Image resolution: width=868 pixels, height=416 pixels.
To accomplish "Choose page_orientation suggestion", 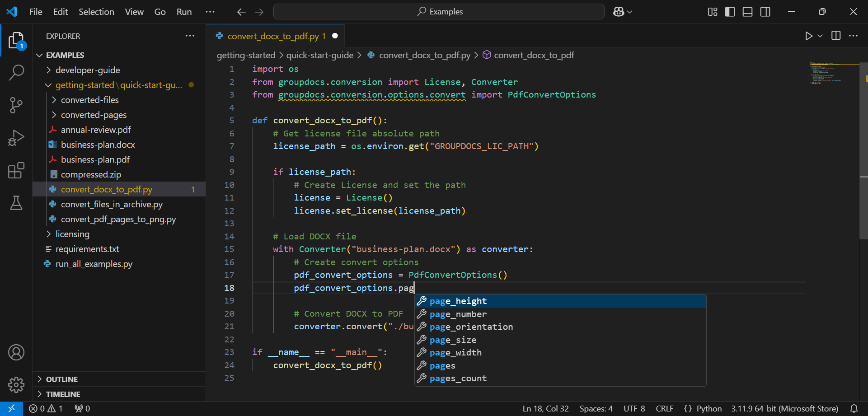I will pyautogui.click(x=560, y=327).
